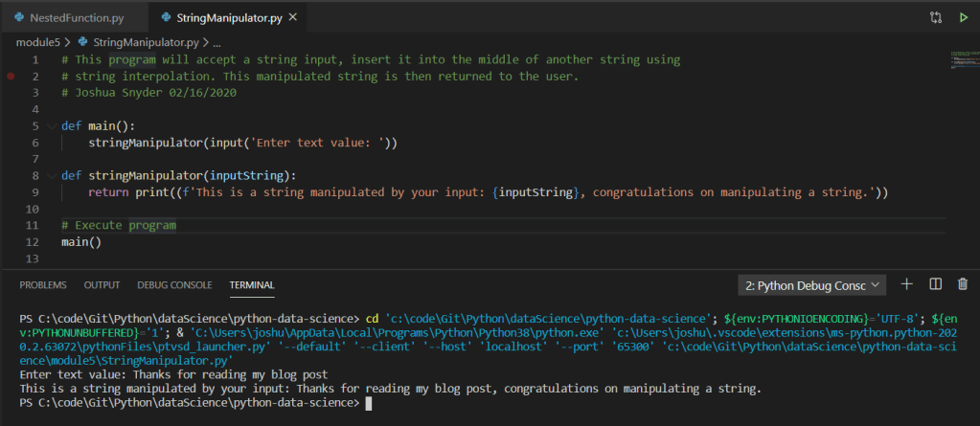Show the DEBUG CONSOLE tab

coord(174,285)
